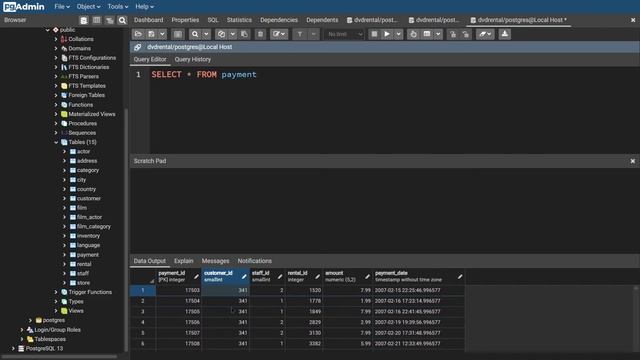This screenshot has width=640, height=360.
Task: Open the Copy options dropdown arrow
Action: point(232,34)
